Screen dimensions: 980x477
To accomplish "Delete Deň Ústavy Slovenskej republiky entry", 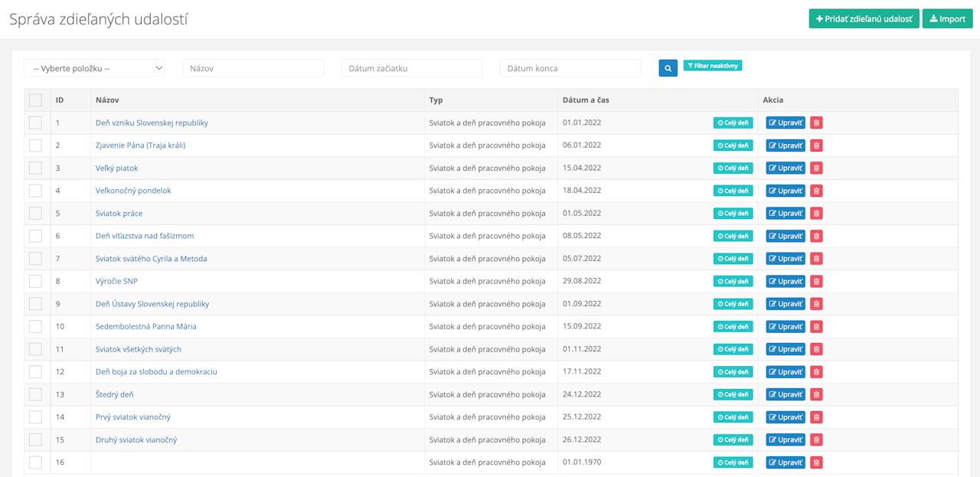I will (x=816, y=304).
